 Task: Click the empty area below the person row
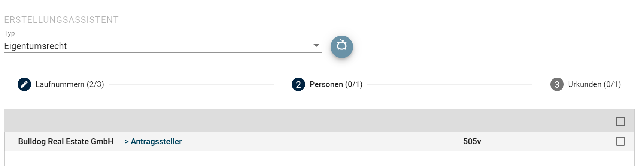[x=319, y=159]
